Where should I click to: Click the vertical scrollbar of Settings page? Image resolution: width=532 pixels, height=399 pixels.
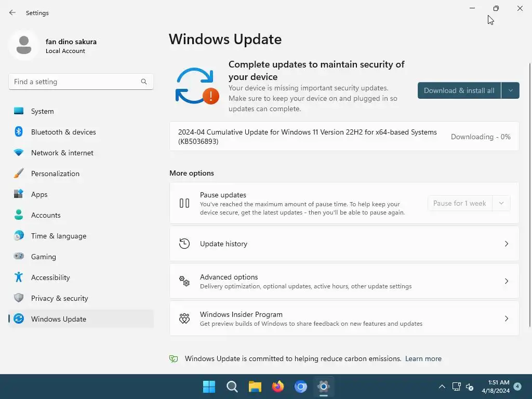(x=529, y=195)
